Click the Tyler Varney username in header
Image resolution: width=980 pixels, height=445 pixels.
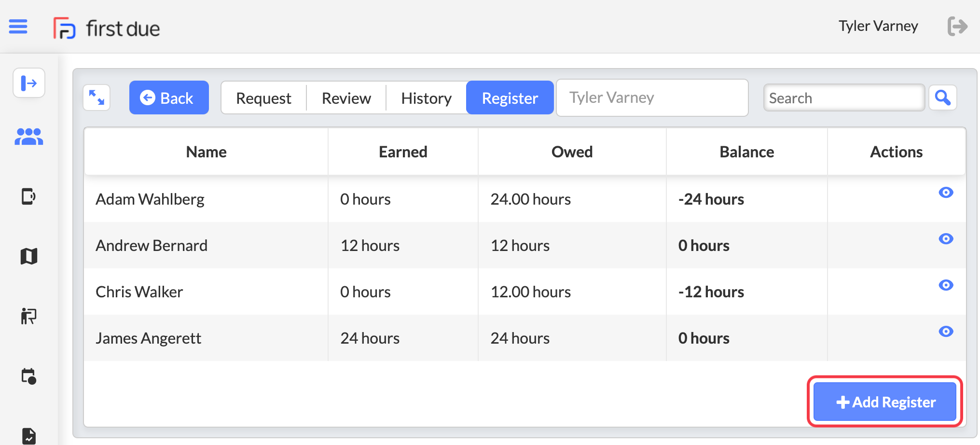pos(878,26)
